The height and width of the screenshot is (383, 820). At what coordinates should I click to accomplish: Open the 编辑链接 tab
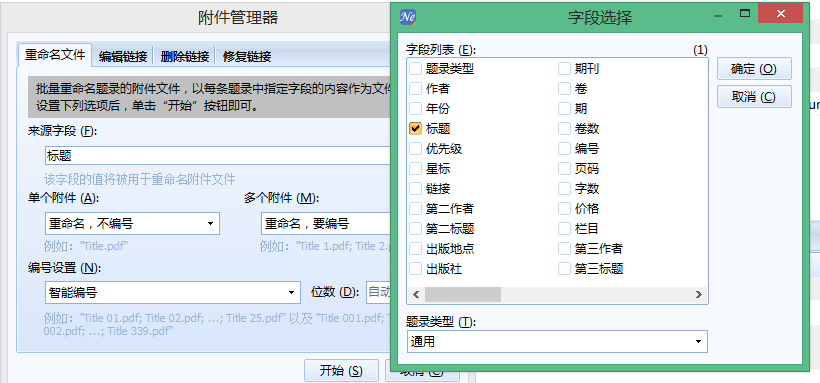tap(123, 57)
